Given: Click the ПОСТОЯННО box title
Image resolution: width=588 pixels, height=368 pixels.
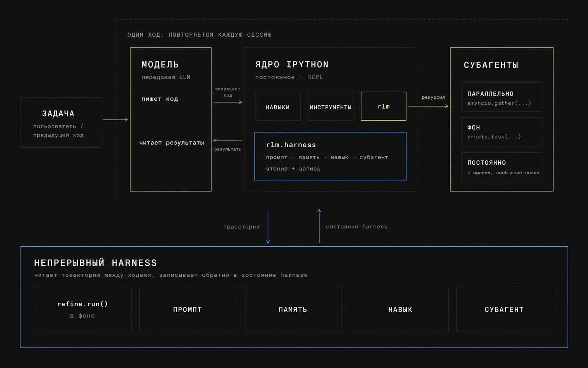Looking at the screenshot, I should point(486,163).
